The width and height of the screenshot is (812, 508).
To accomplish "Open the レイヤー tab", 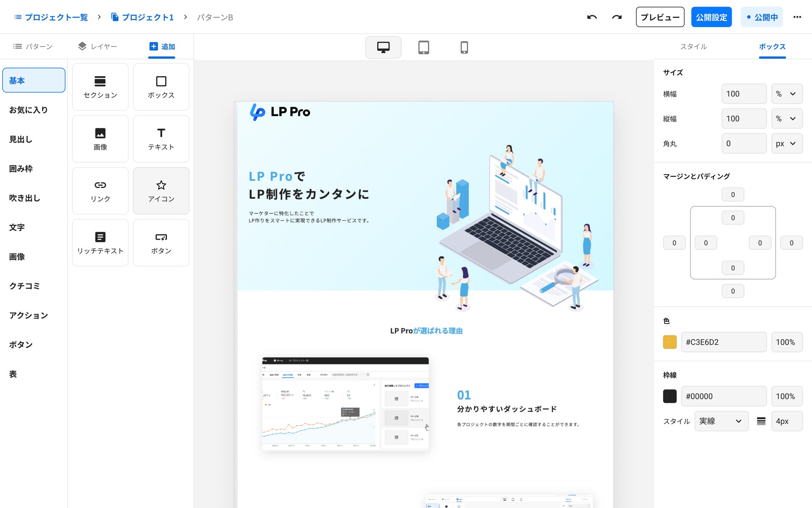I will tap(97, 46).
